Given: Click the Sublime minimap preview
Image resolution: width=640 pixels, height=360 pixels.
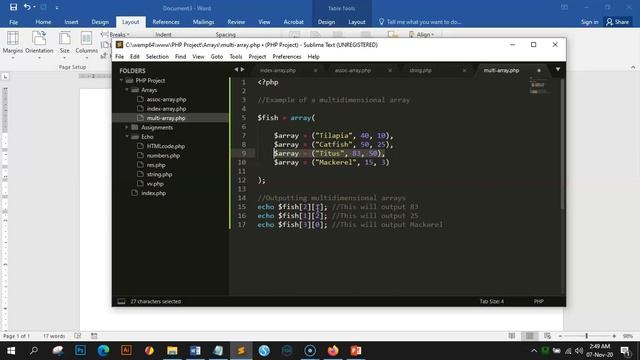Looking at the screenshot, I should (x=539, y=86).
